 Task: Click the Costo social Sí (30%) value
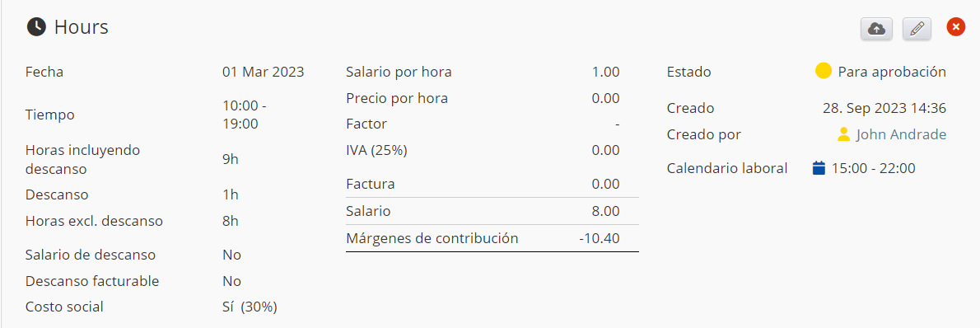[250, 307]
